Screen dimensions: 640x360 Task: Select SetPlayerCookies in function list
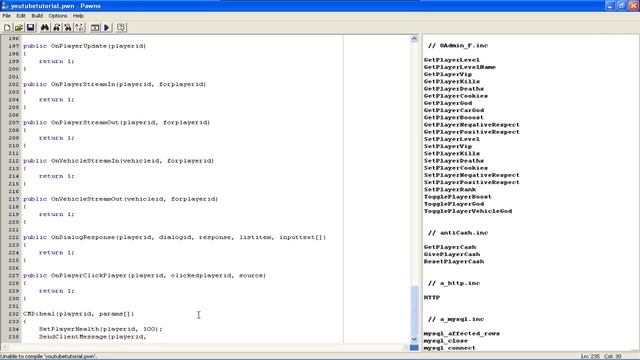pos(456,168)
